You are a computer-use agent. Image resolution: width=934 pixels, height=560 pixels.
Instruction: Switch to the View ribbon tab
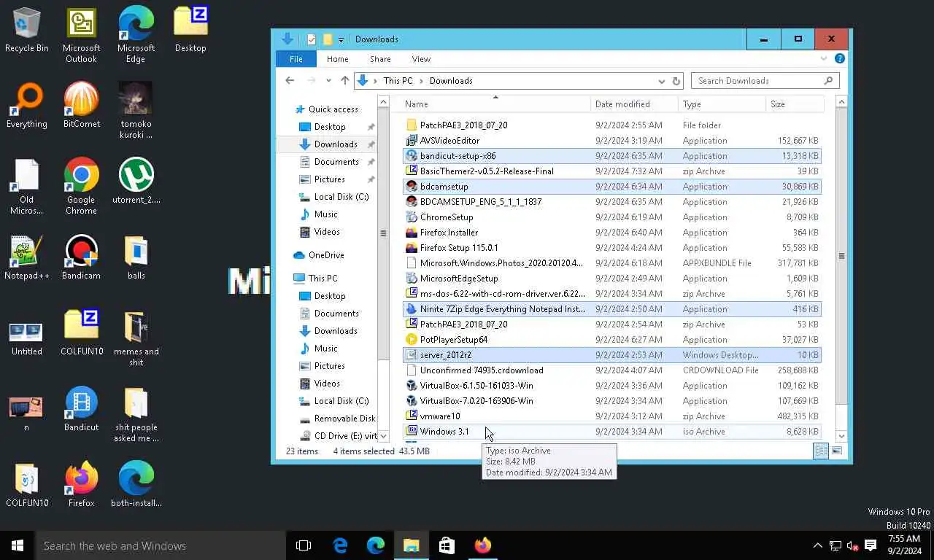(x=421, y=59)
